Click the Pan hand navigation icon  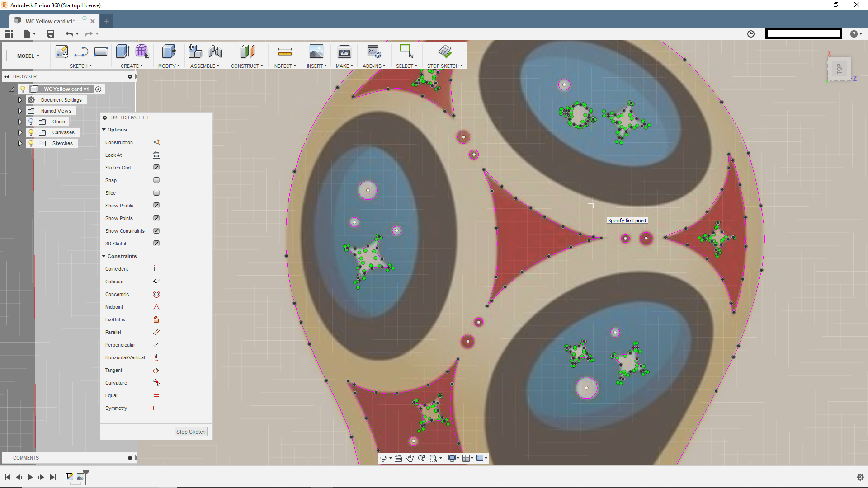click(410, 458)
